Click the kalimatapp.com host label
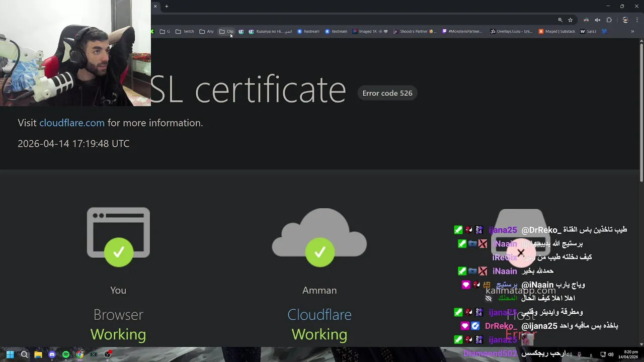This screenshot has width=644, height=362. click(521, 290)
